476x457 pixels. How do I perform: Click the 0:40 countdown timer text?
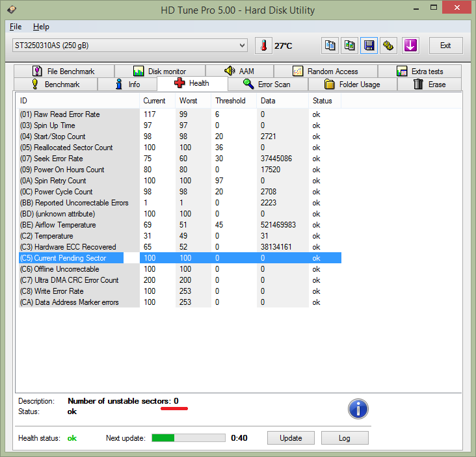pos(239,438)
